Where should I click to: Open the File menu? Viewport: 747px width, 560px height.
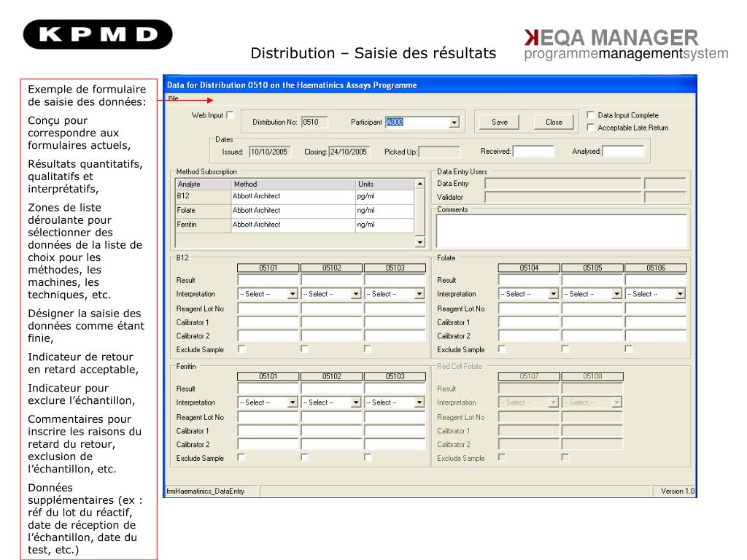(x=173, y=98)
